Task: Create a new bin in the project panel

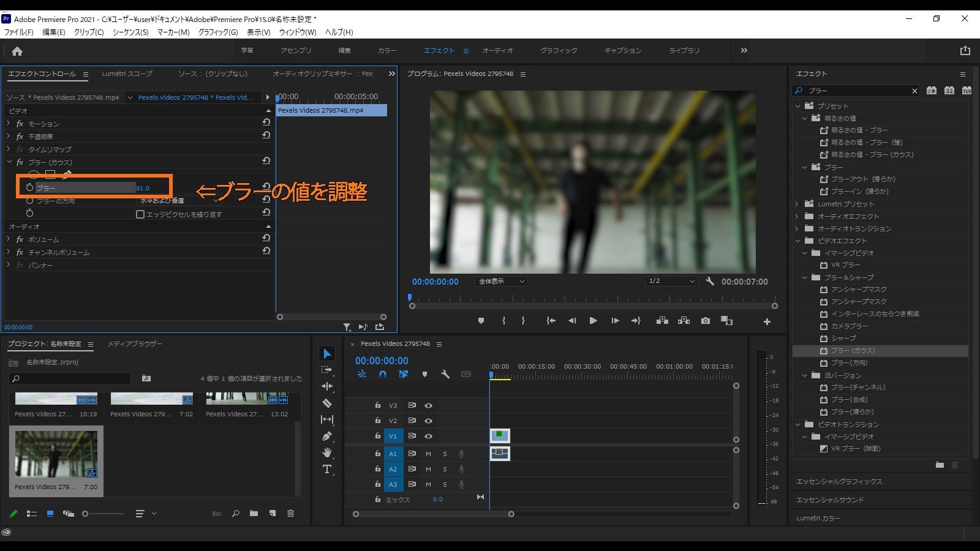Action: click(x=254, y=514)
